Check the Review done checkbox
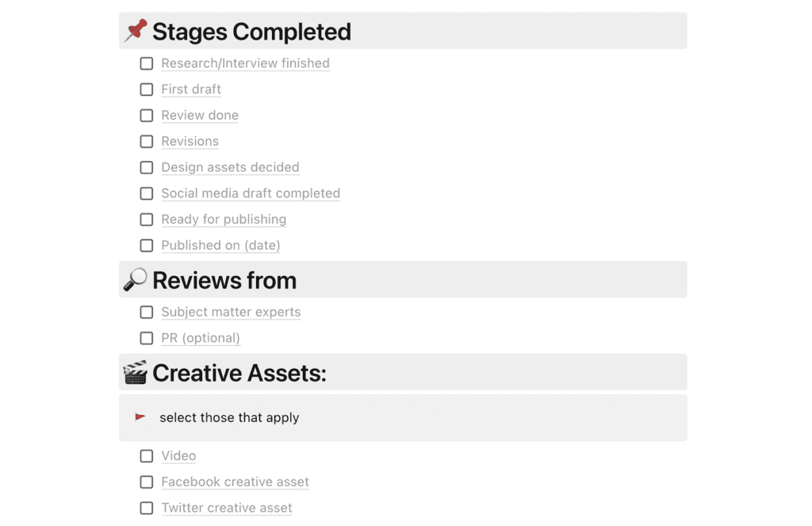The image size is (812, 526). click(x=146, y=115)
